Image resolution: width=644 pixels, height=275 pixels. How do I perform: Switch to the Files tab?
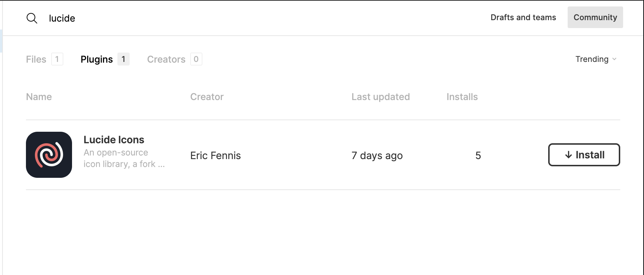point(36,59)
